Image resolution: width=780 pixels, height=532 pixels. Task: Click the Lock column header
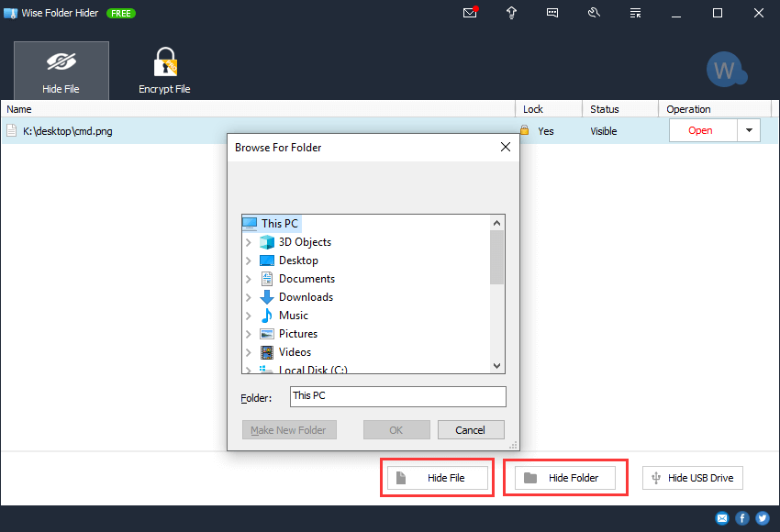coord(549,109)
